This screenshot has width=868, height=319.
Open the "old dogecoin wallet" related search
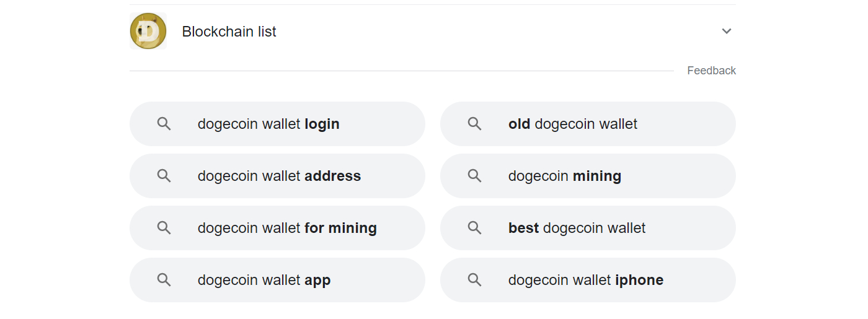tap(573, 124)
